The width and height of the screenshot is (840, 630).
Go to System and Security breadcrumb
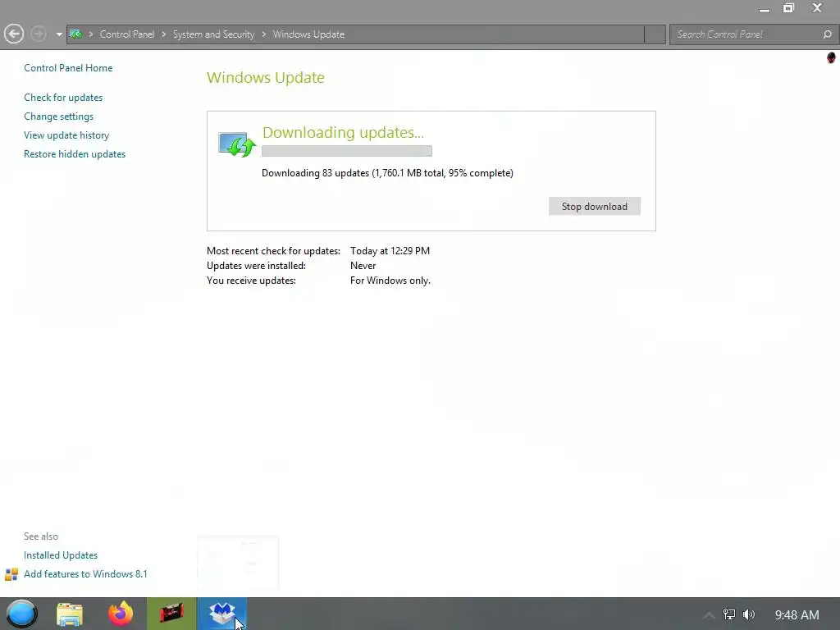click(213, 34)
